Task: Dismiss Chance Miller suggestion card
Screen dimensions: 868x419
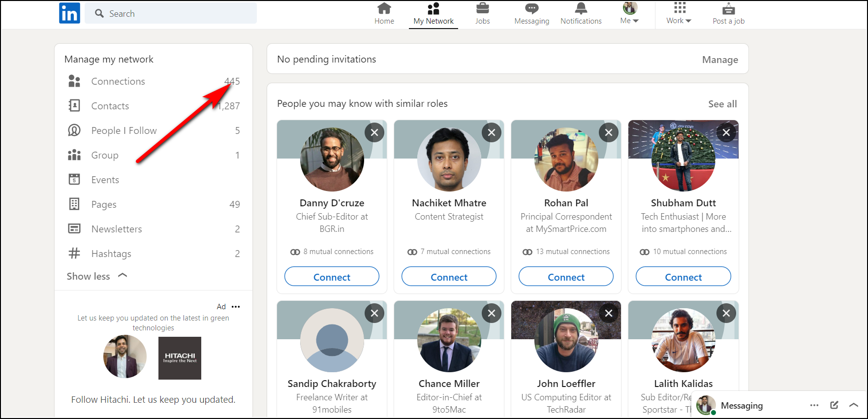Action: 492,313
